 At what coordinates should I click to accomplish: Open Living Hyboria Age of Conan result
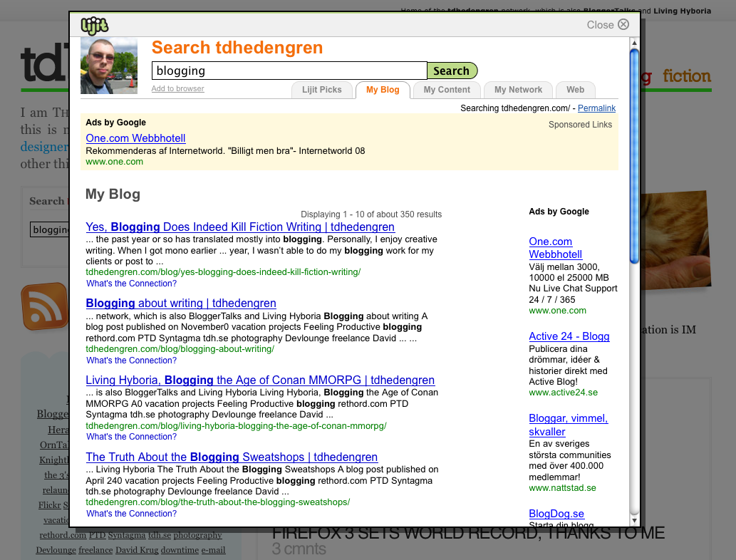click(x=260, y=380)
